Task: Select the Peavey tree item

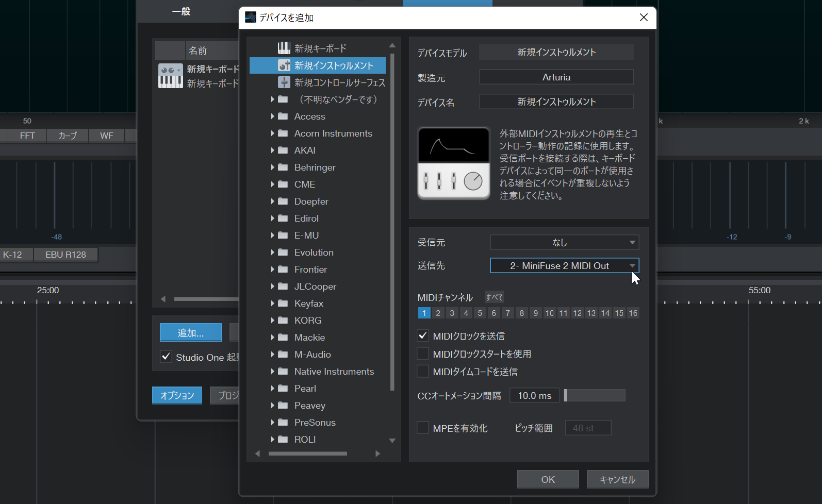Action: click(310, 405)
